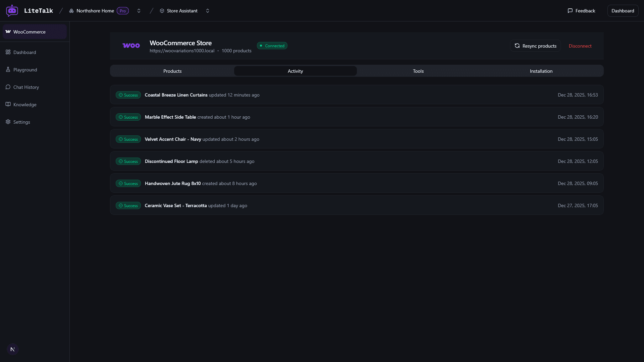Open the Installation tab
Image resolution: width=644 pixels, height=362 pixels.
(541, 71)
